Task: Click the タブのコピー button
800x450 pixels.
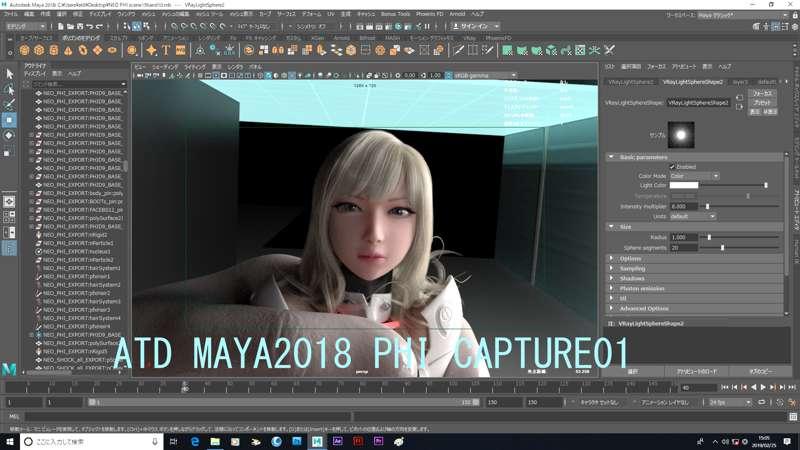Action: [x=761, y=371]
